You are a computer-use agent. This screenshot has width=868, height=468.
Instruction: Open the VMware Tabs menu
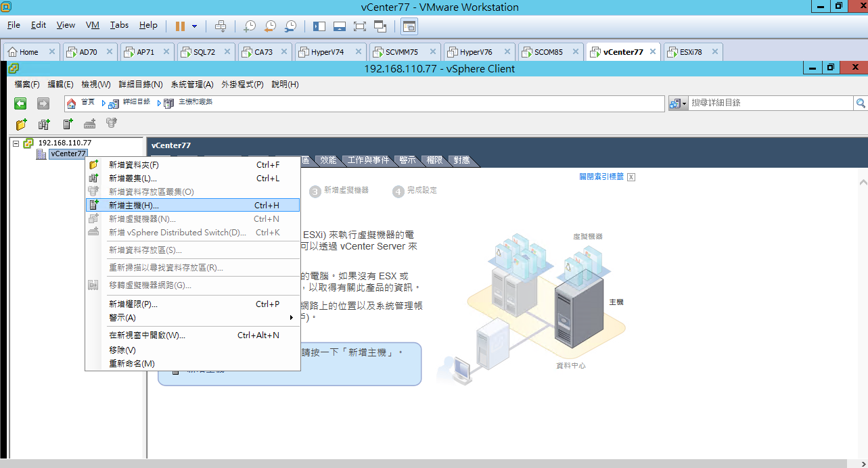click(119, 25)
